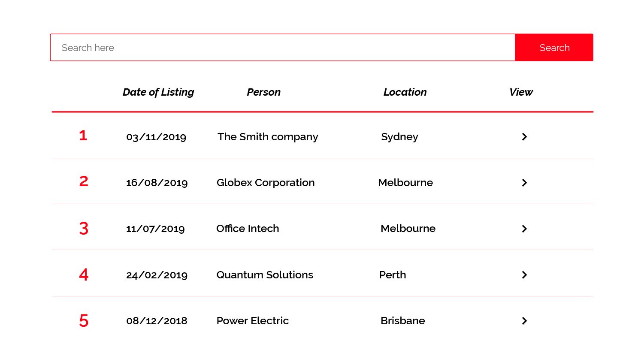This screenshot has width=644, height=362.
Task: Click the View column header
Action: 521,92
